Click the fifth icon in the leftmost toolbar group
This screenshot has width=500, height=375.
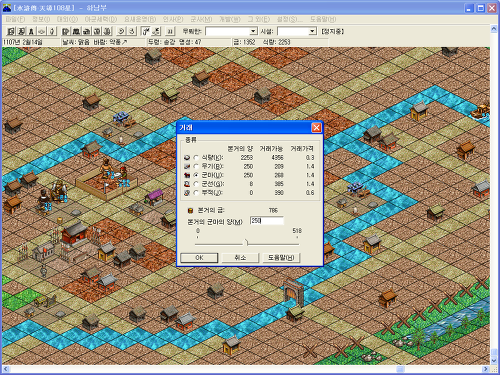[x=52, y=31]
